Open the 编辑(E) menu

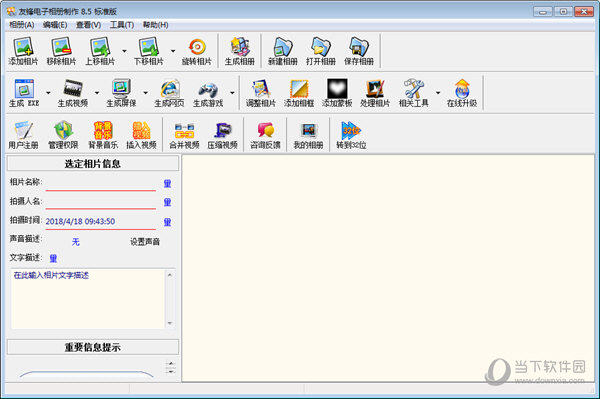(55, 25)
